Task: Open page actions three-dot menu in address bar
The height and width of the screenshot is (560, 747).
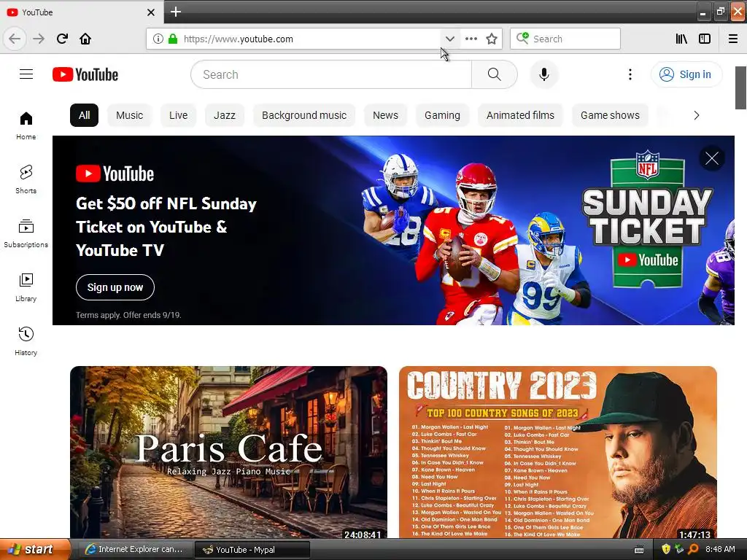Action: (x=471, y=39)
